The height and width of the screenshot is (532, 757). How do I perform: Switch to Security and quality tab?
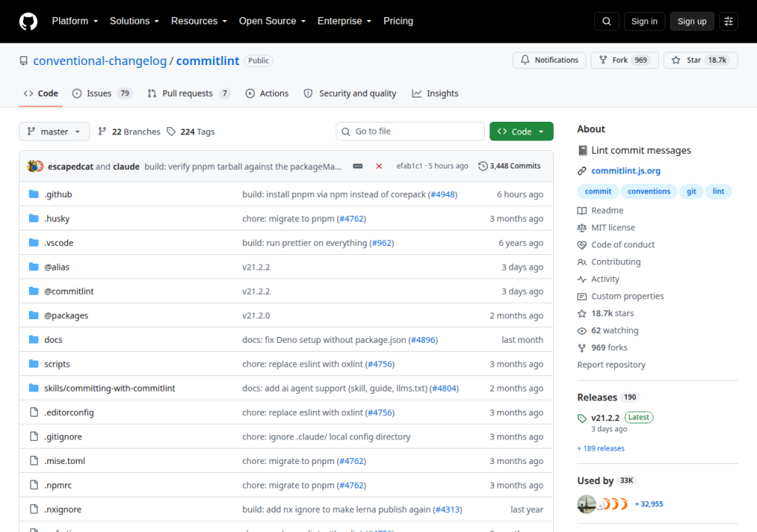tap(350, 93)
